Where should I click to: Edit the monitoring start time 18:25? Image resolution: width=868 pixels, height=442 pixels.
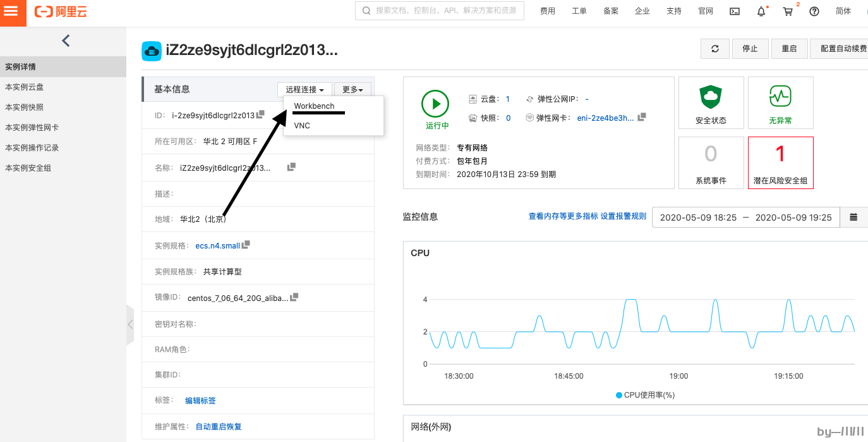coord(698,217)
